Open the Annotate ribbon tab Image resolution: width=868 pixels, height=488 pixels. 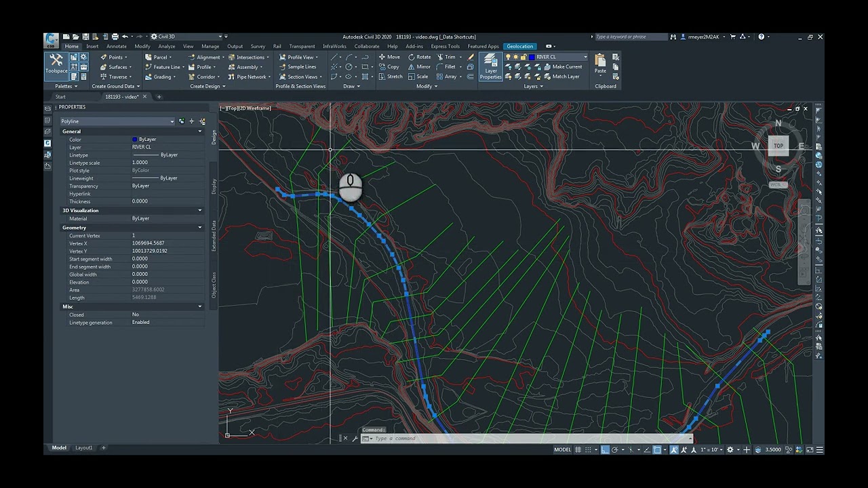click(117, 46)
